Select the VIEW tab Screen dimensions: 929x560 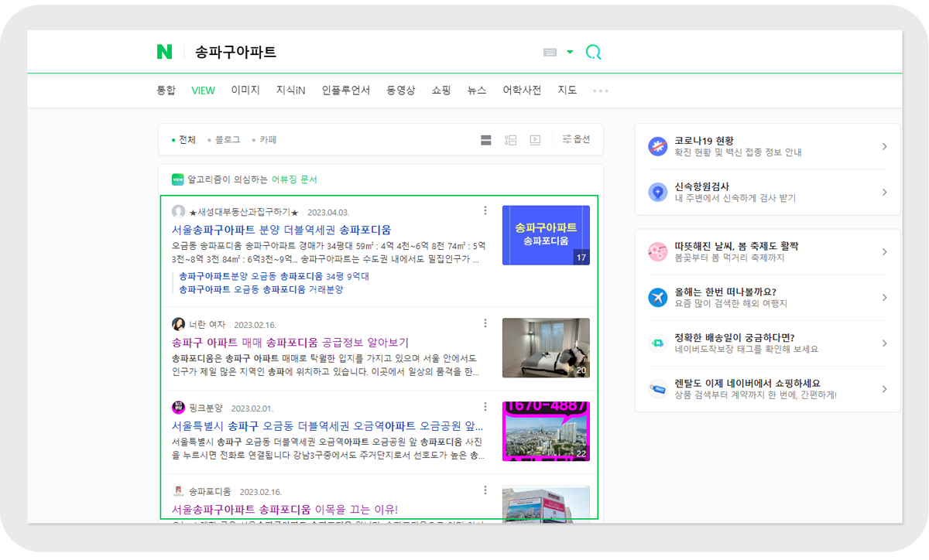tap(204, 90)
